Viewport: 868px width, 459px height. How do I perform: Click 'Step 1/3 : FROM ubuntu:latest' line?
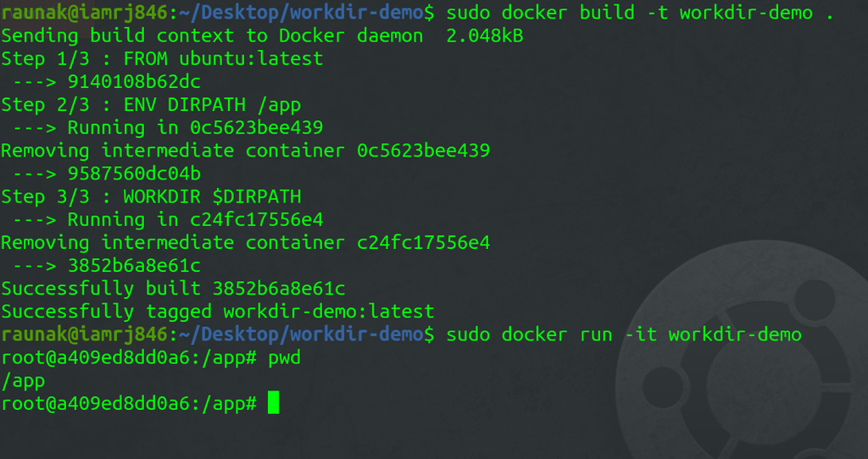[162, 59]
